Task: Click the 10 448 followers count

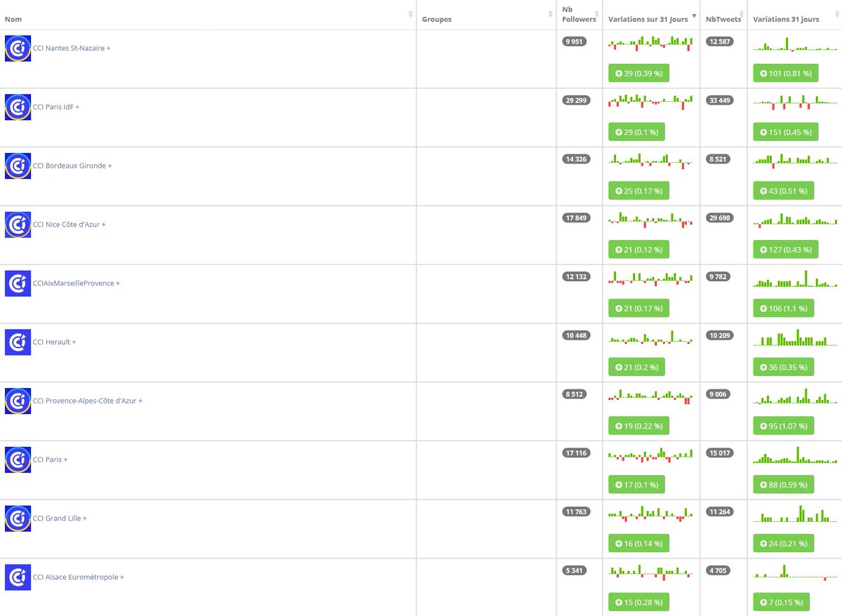Action: pyautogui.click(x=576, y=335)
